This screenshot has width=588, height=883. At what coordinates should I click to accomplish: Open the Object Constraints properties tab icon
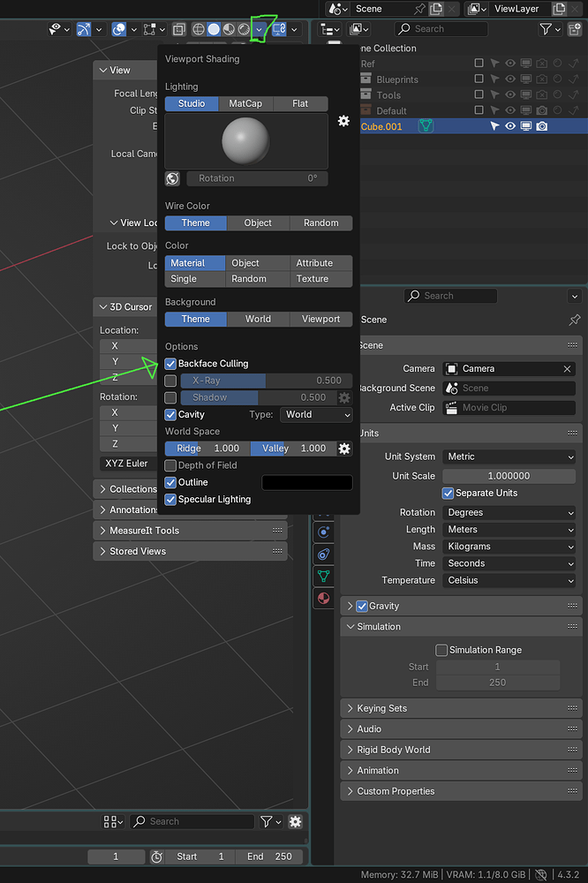(323, 555)
